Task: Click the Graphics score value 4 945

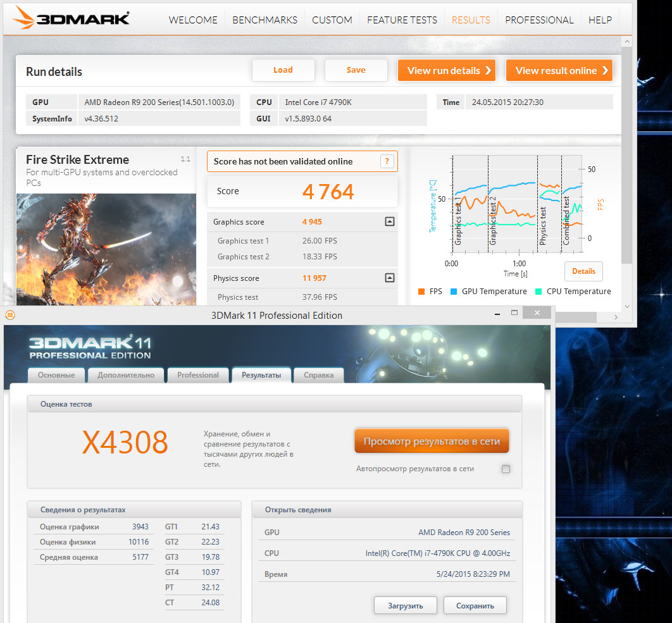Action: [312, 222]
